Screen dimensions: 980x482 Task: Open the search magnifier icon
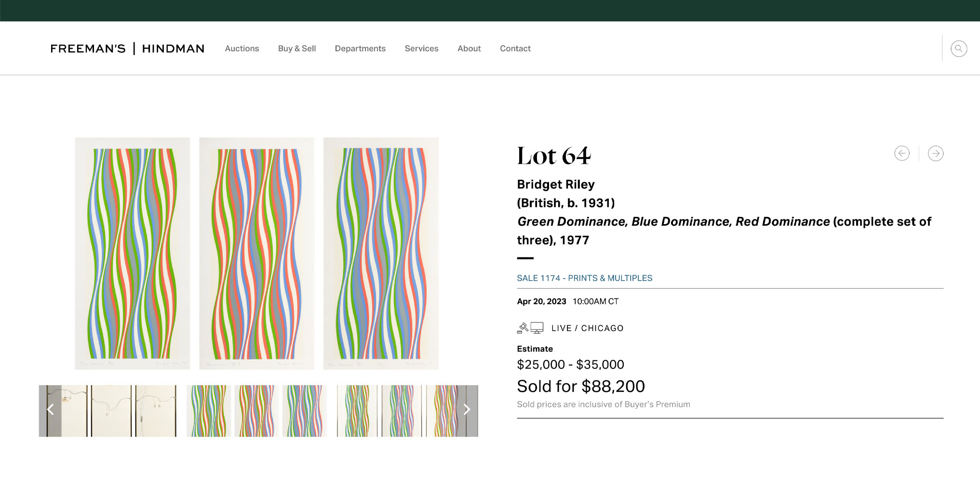tap(959, 49)
